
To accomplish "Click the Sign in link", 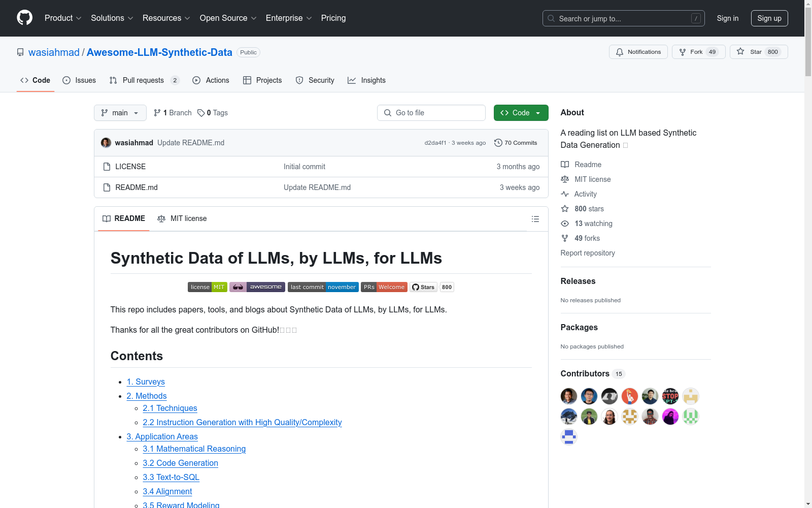I will pos(728,18).
